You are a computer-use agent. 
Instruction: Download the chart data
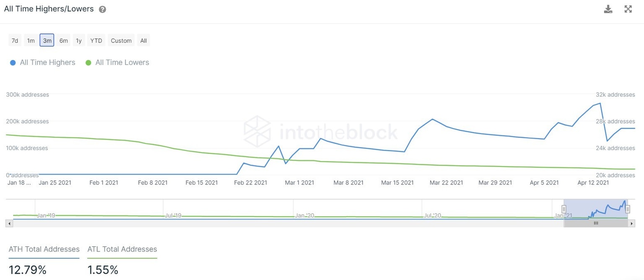[x=608, y=8]
